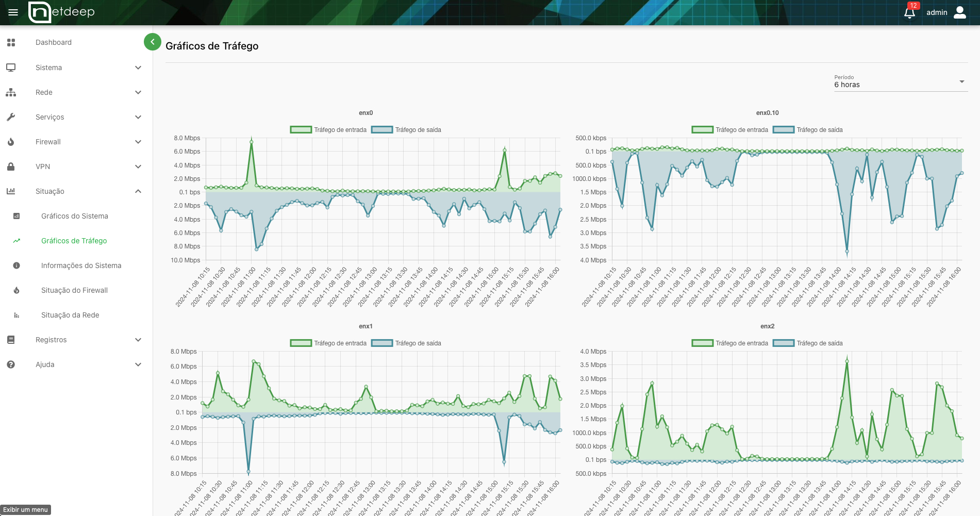Image resolution: width=980 pixels, height=516 pixels.
Task: Open the hamburger menu icon
Action: (13, 12)
